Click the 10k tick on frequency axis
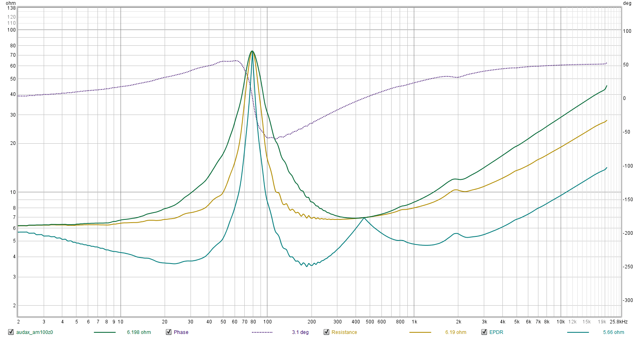 [561, 322]
